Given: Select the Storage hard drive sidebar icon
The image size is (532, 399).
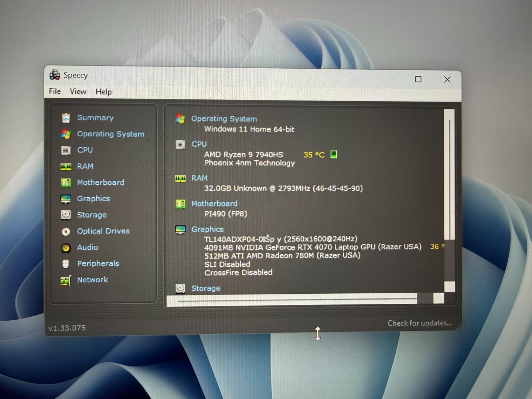Looking at the screenshot, I should [x=66, y=215].
